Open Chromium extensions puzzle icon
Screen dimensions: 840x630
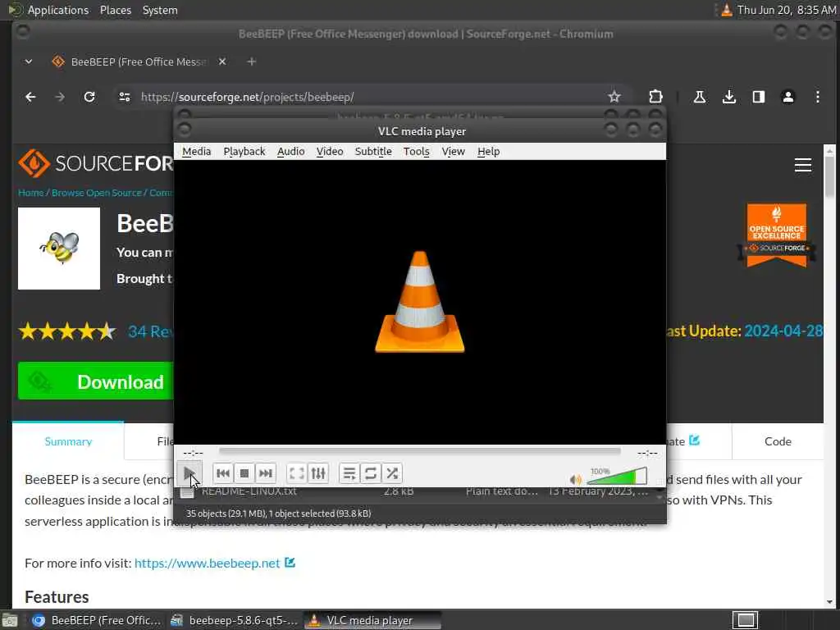655,97
